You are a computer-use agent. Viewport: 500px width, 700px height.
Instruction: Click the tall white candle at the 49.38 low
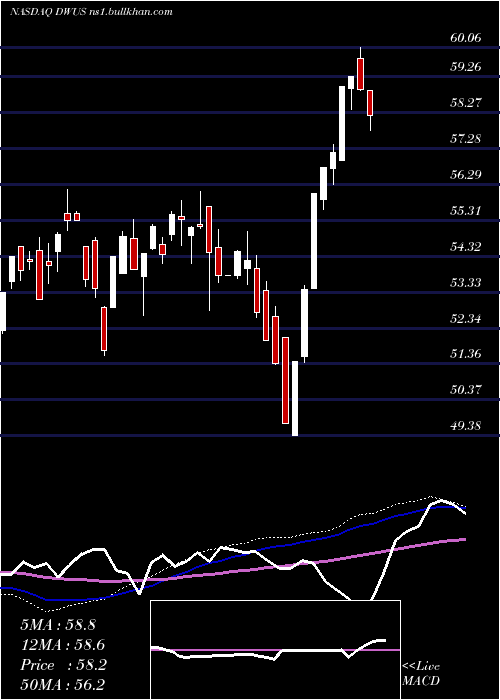tap(295, 398)
